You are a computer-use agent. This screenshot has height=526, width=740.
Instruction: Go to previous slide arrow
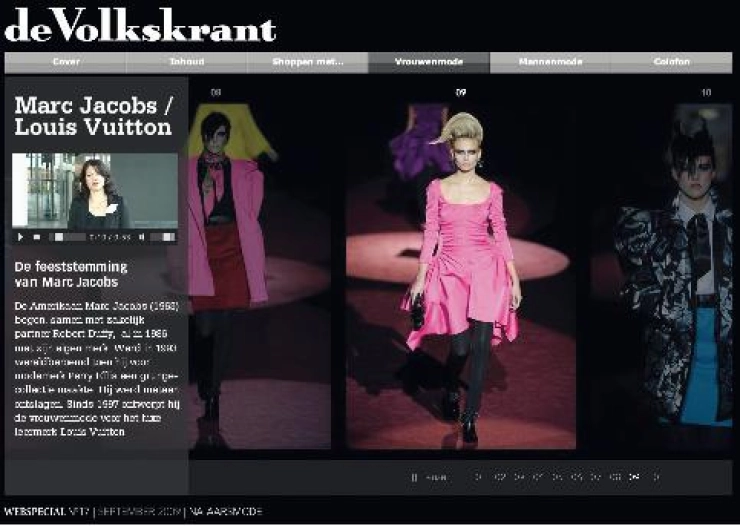(x=478, y=477)
